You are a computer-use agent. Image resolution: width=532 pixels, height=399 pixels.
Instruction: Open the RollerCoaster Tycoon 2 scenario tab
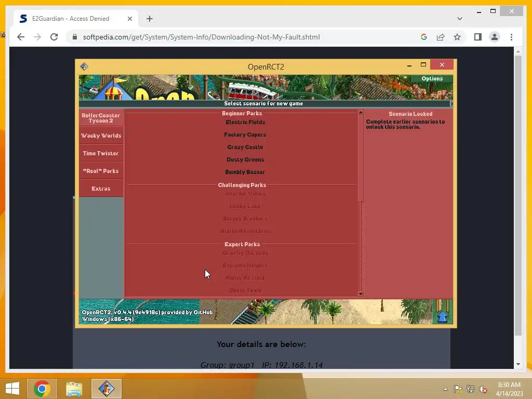tap(101, 118)
